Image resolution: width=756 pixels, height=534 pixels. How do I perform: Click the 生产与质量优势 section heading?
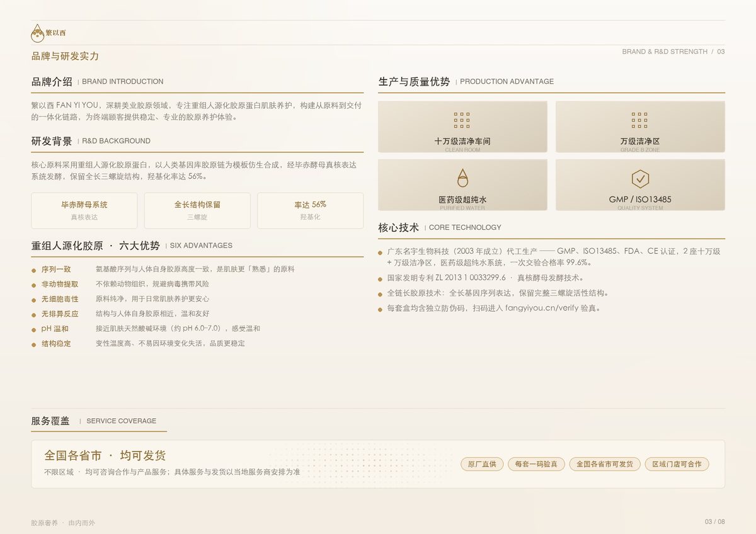point(414,81)
